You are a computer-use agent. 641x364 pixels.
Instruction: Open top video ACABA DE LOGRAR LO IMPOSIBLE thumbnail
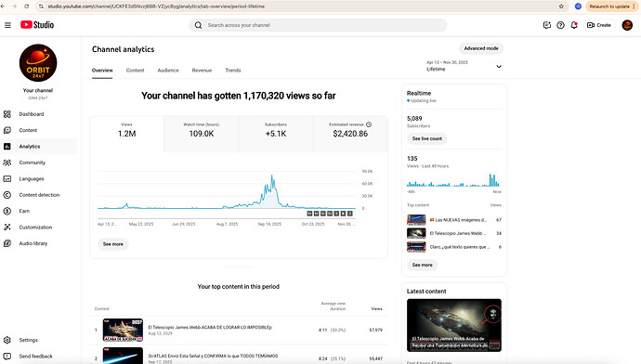tap(123, 330)
